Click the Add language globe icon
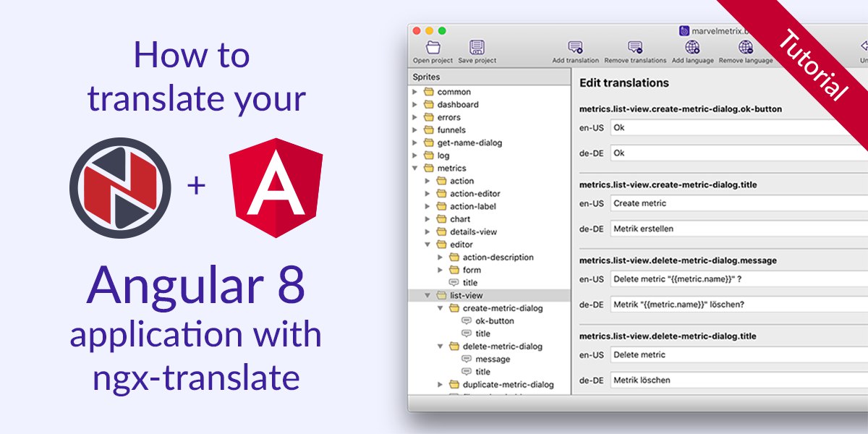Image resolution: width=868 pixels, height=434 pixels. [692, 48]
